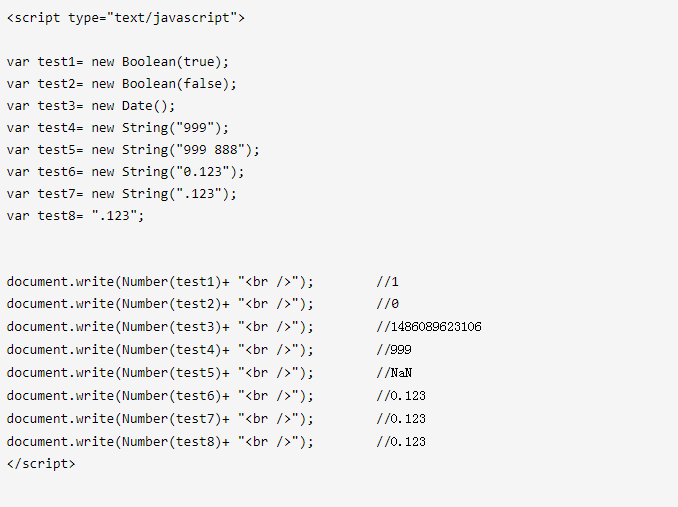Click the document.write(Number(test3)) statement
Image resolution: width=678 pixels, height=507 pixels.
coord(160,327)
